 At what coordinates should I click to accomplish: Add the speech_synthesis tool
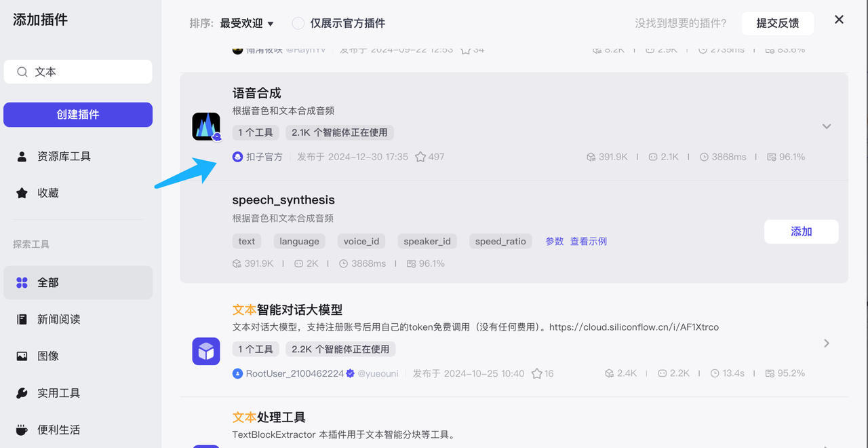801,231
